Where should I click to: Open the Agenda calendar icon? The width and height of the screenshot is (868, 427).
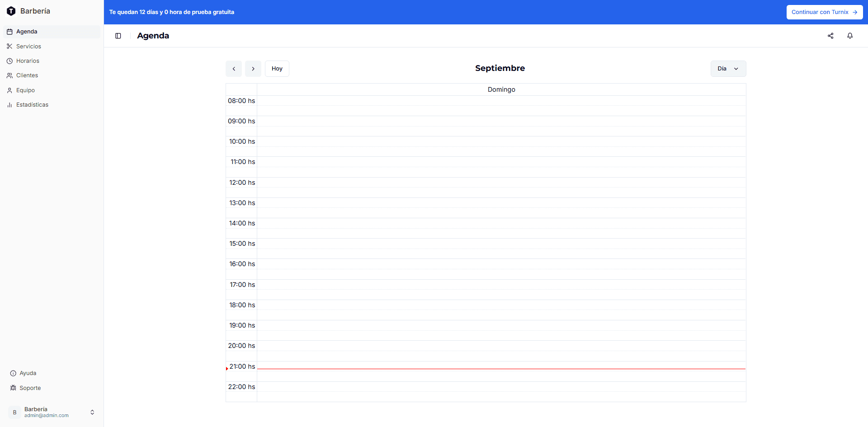coord(9,31)
